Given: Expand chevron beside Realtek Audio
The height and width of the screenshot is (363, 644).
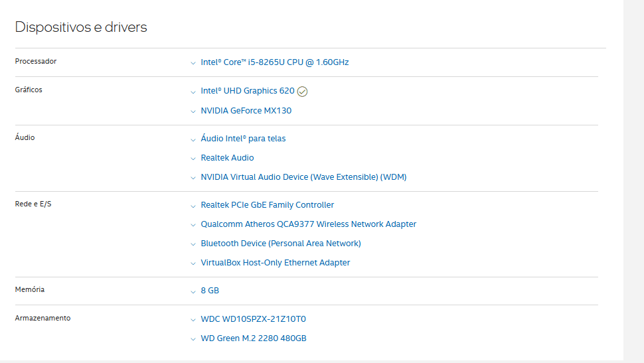Looking at the screenshot, I should pos(193,159).
